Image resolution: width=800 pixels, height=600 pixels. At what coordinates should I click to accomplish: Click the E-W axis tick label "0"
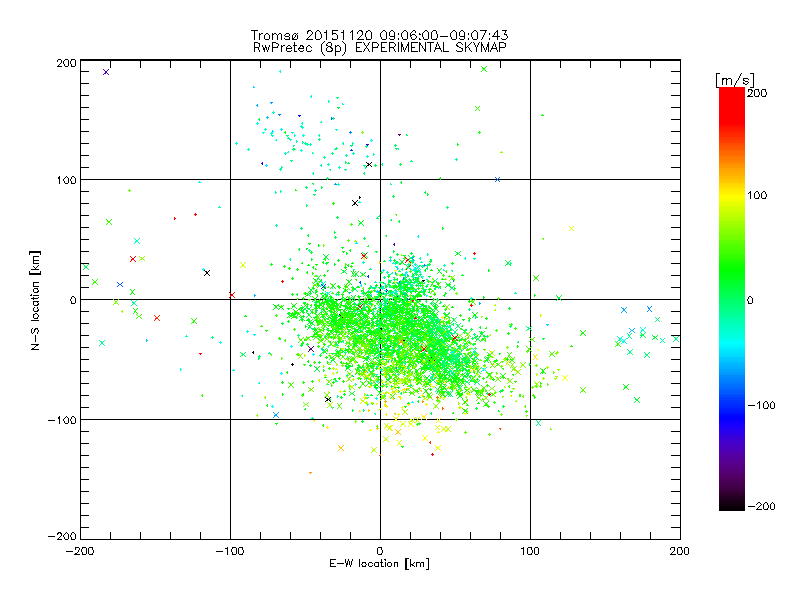coord(380,551)
